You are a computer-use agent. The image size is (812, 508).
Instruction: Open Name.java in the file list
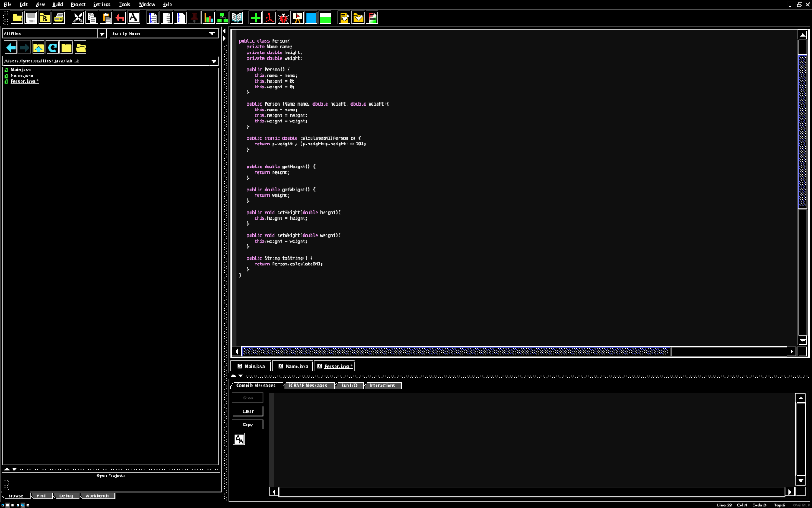(x=21, y=75)
